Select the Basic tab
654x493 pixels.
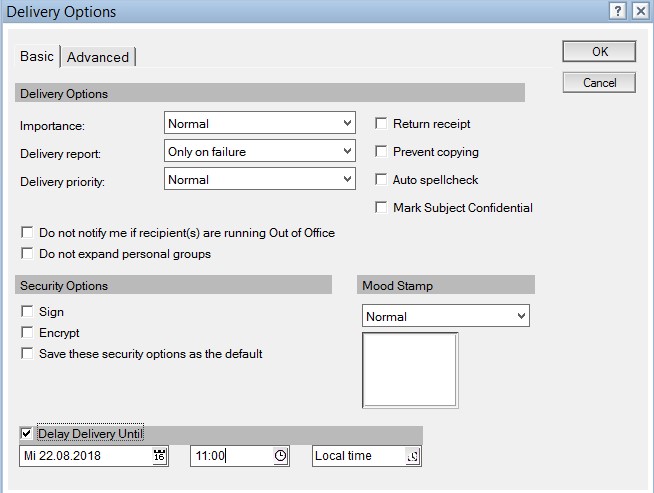pyautogui.click(x=37, y=56)
